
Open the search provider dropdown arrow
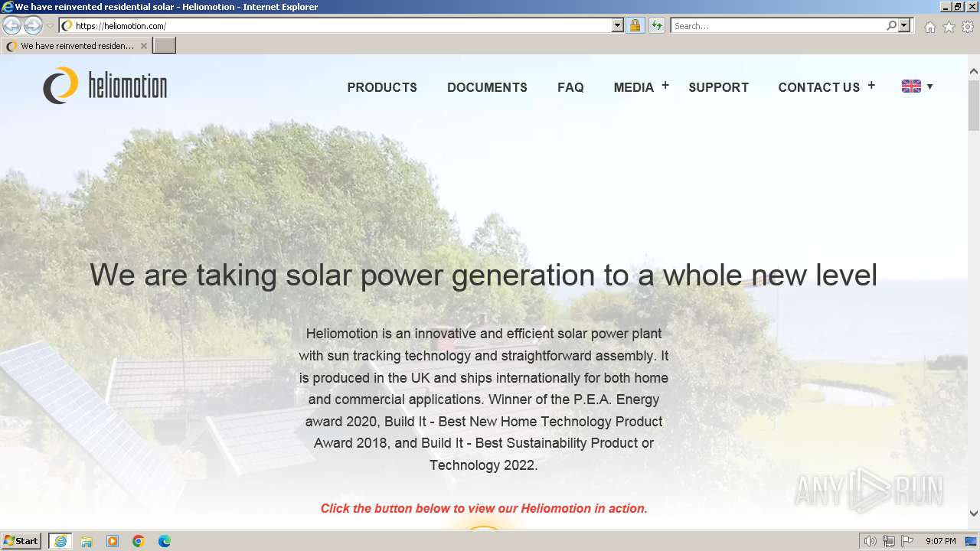904,26
